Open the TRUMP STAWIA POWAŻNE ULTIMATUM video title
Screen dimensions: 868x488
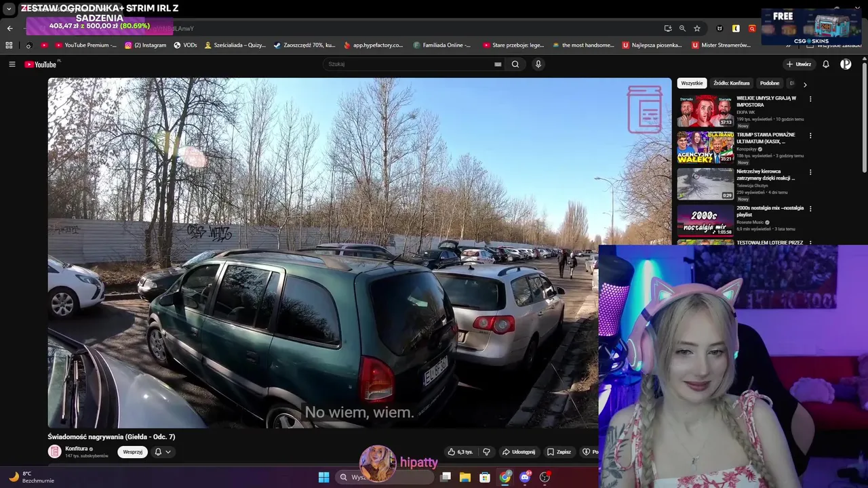[766, 138]
